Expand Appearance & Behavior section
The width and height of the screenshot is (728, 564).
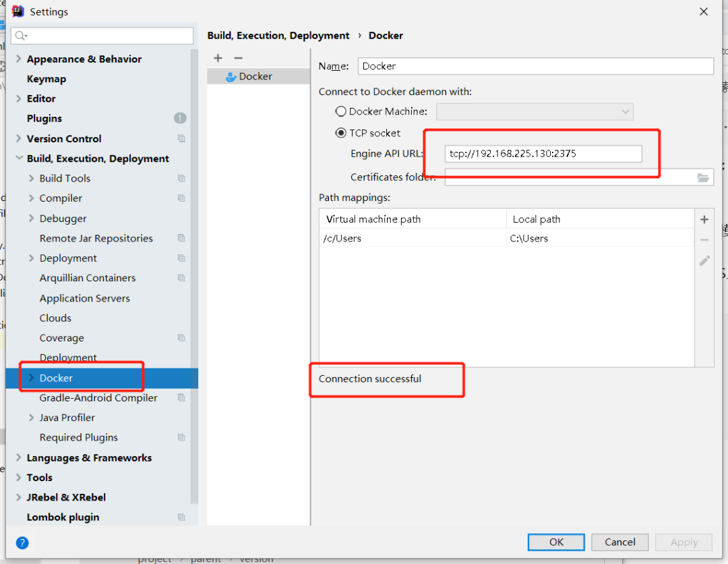[19, 59]
